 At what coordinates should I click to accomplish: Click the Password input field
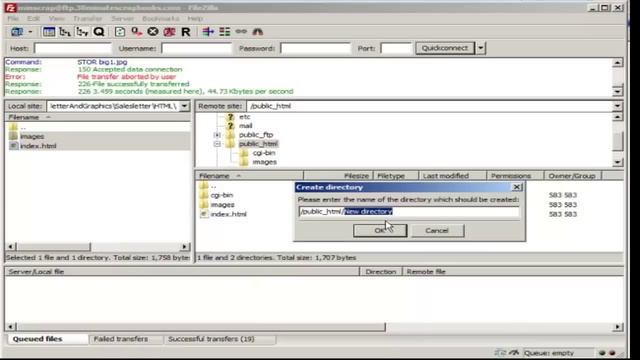click(316, 48)
